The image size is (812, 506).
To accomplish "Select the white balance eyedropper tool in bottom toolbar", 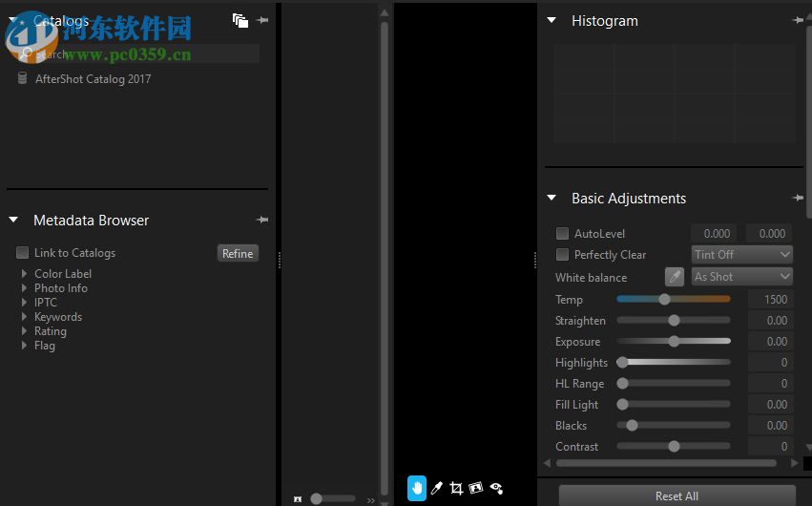I will [x=437, y=488].
